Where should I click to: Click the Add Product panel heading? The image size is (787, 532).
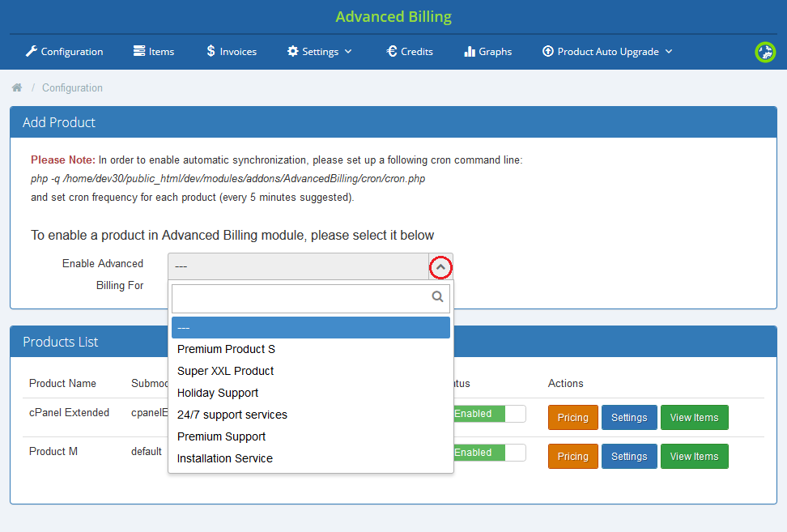point(59,122)
